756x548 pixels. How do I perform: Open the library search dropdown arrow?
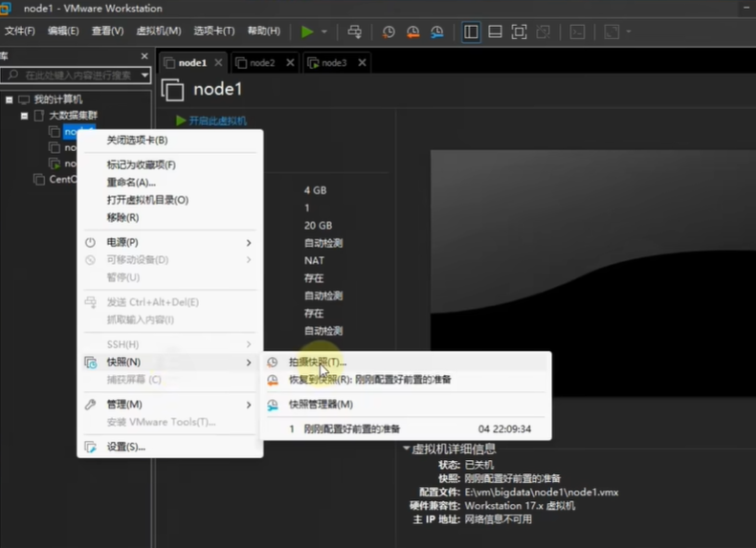click(x=145, y=76)
